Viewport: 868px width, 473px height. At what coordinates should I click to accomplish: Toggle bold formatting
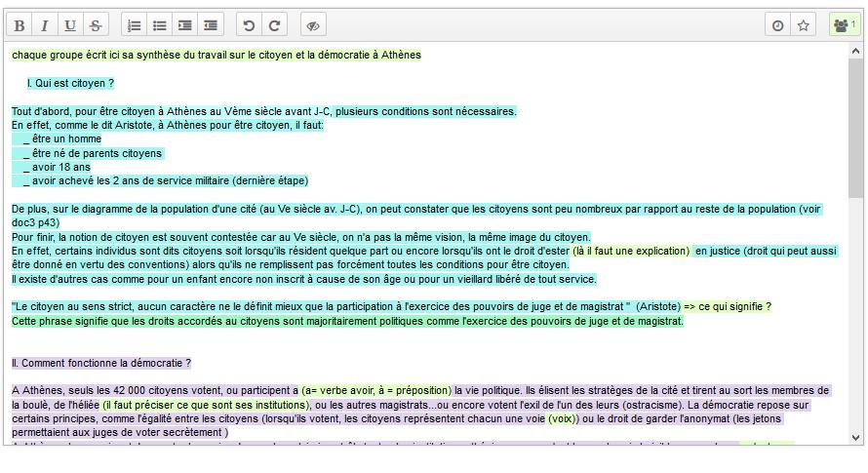pos(20,25)
